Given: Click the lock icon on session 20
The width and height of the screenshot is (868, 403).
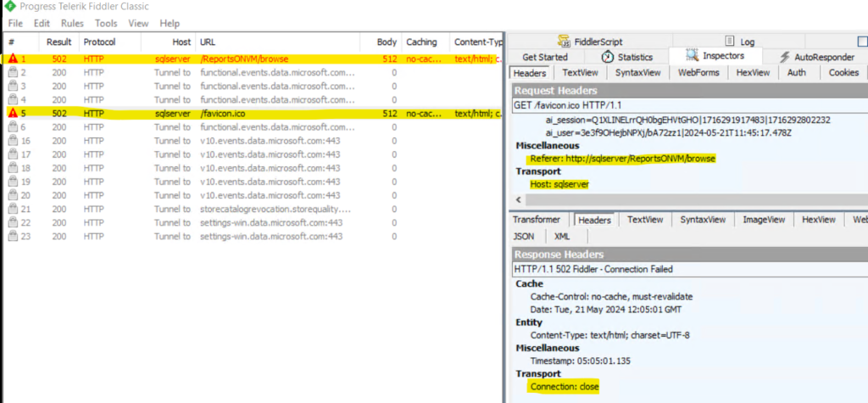Looking at the screenshot, I should [x=13, y=195].
